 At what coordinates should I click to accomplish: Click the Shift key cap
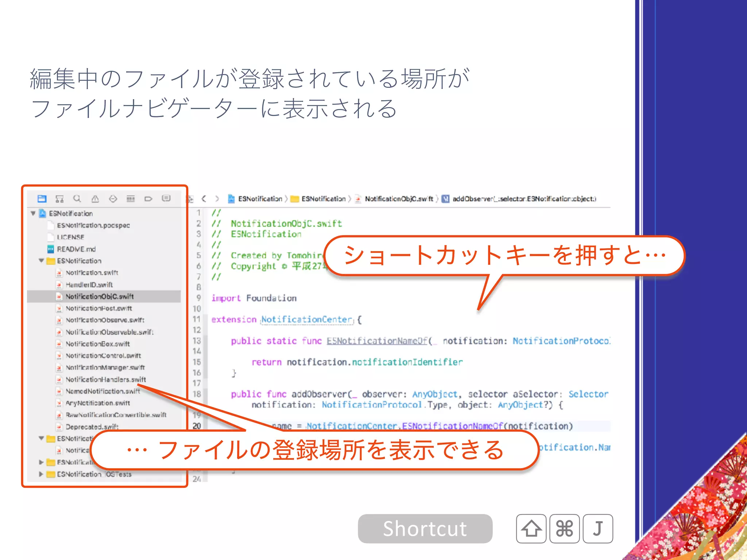(531, 529)
